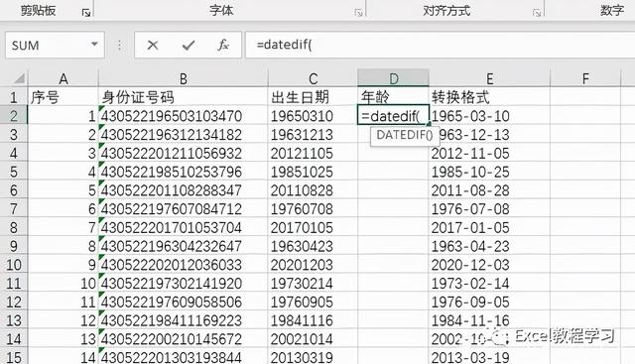Select birth date cell 20021014
This screenshot has width=635, height=364.
[x=313, y=339]
